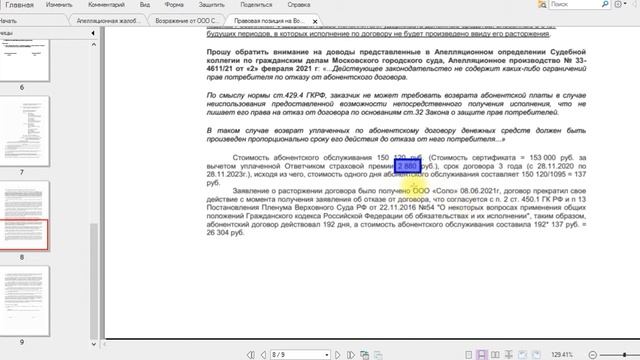Click in the Поиск search field

(x=575, y=4)
